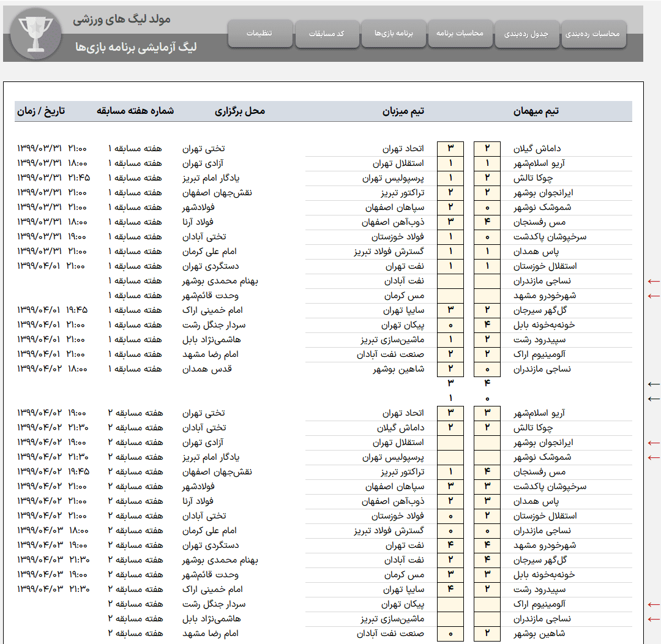Click هفته مسابقه ۱ label in امام علی کرمان row
Image resolution: width=661 pixels, height=644 pixels.
[135, 252]
